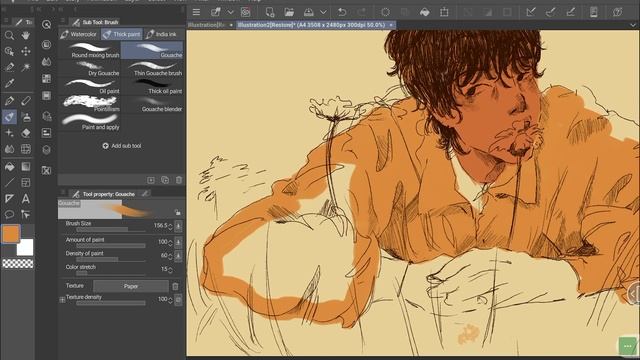Select the Zoom magnifier tool
This screenshot has width=640, height=360.
point(9,36)
